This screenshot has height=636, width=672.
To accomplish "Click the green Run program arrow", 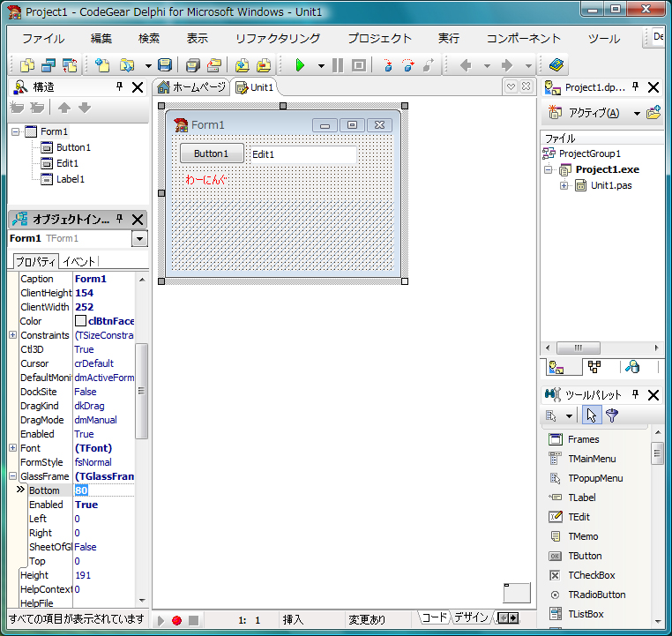I will coord(300,65).
